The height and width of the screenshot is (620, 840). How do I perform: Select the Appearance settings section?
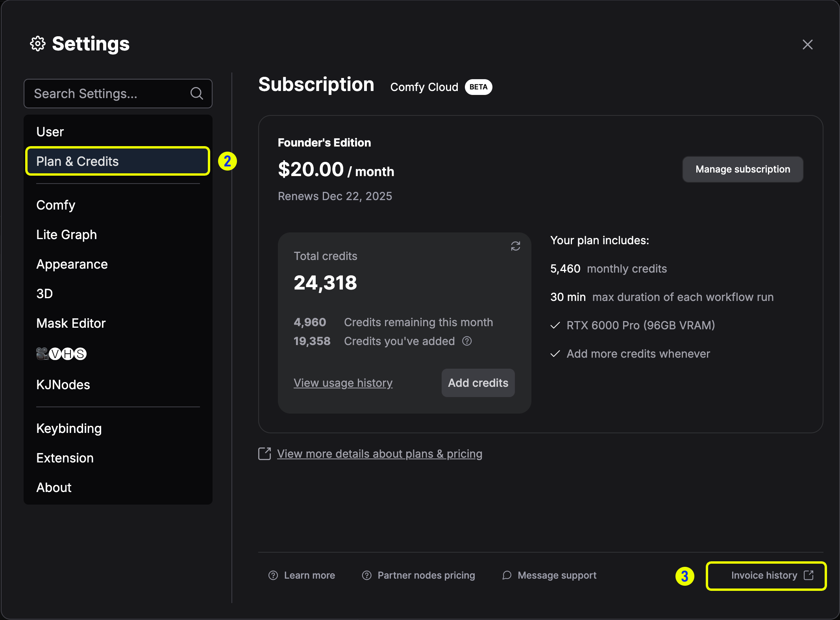point(72,264)
